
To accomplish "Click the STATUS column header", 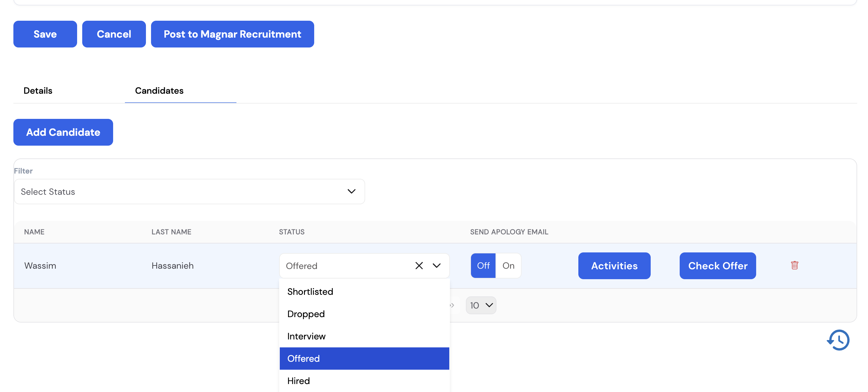I will [x=292, y=232].
